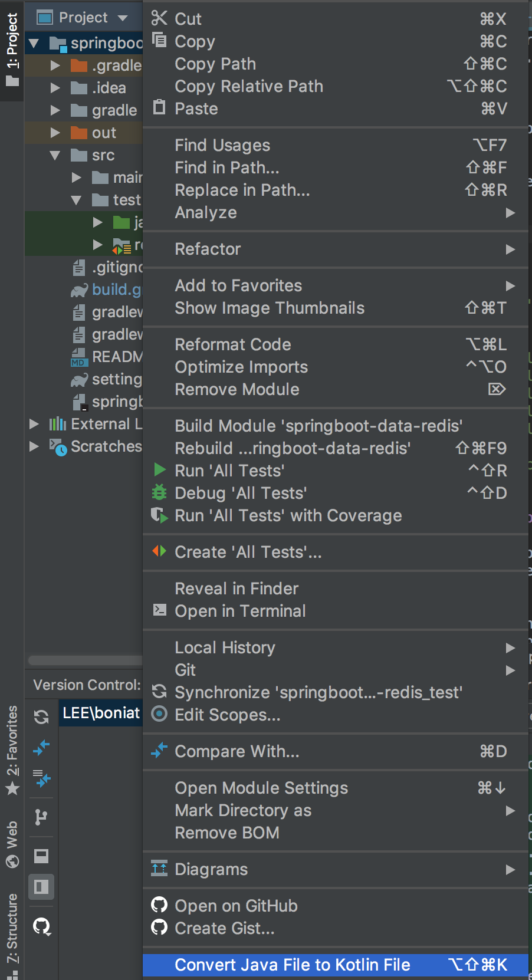Open the Local History submenu
This screenshot has width=532, height=980.
pos(336,647)
